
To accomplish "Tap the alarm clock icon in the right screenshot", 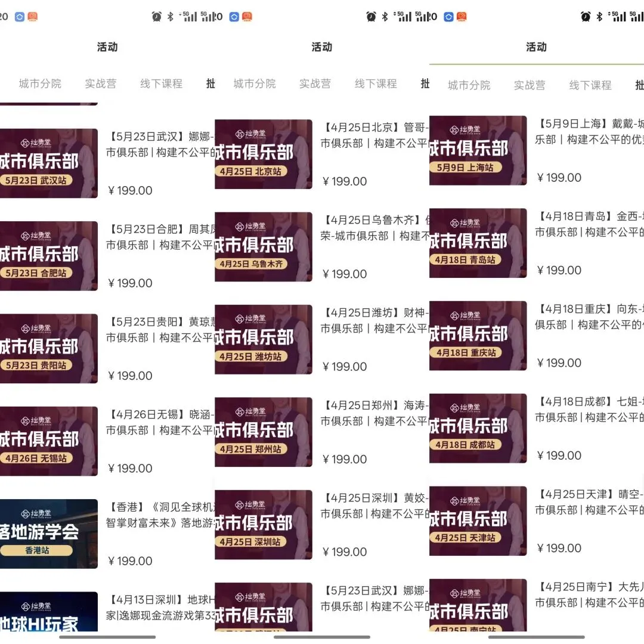I will (x=586, y=17).
